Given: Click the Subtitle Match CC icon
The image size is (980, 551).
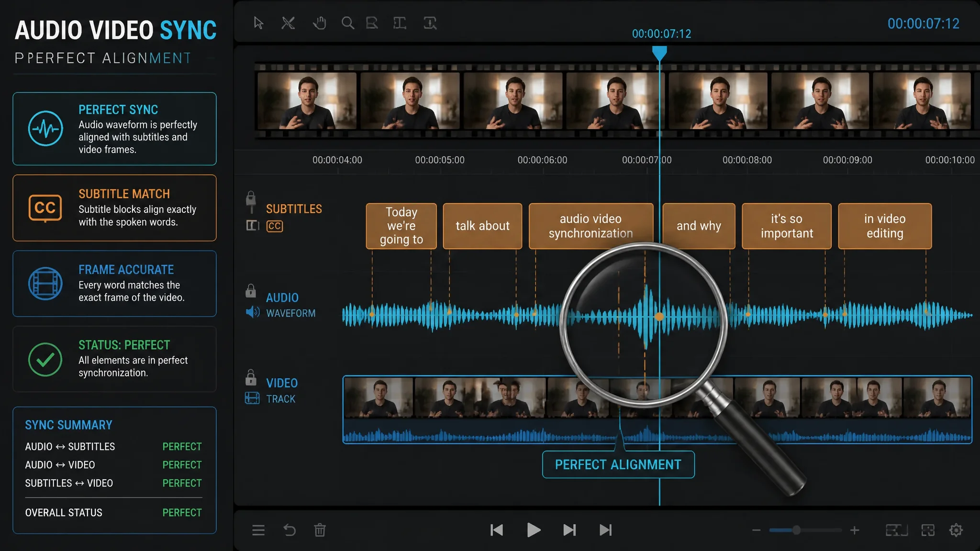Looking at the screenshot, I should tap(45, 208).
